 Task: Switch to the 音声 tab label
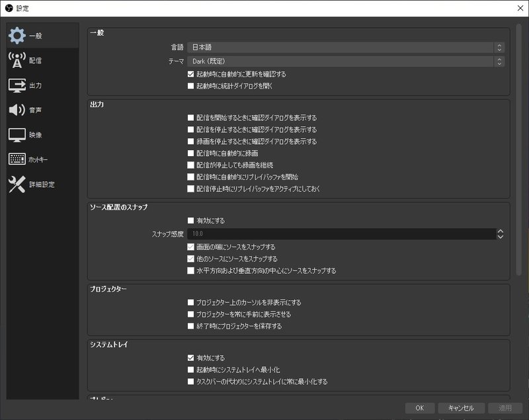36,110
